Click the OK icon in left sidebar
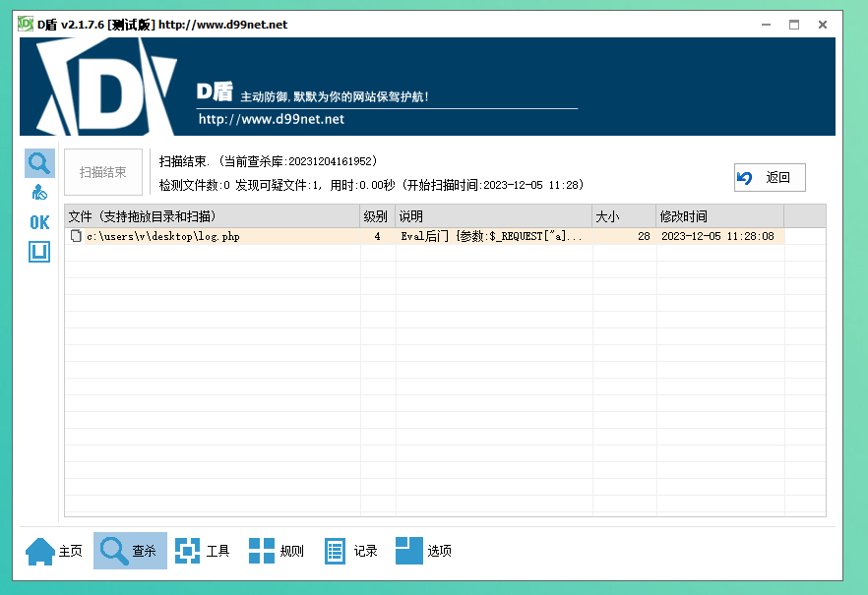868x595 pixels. tap(39, 222)
